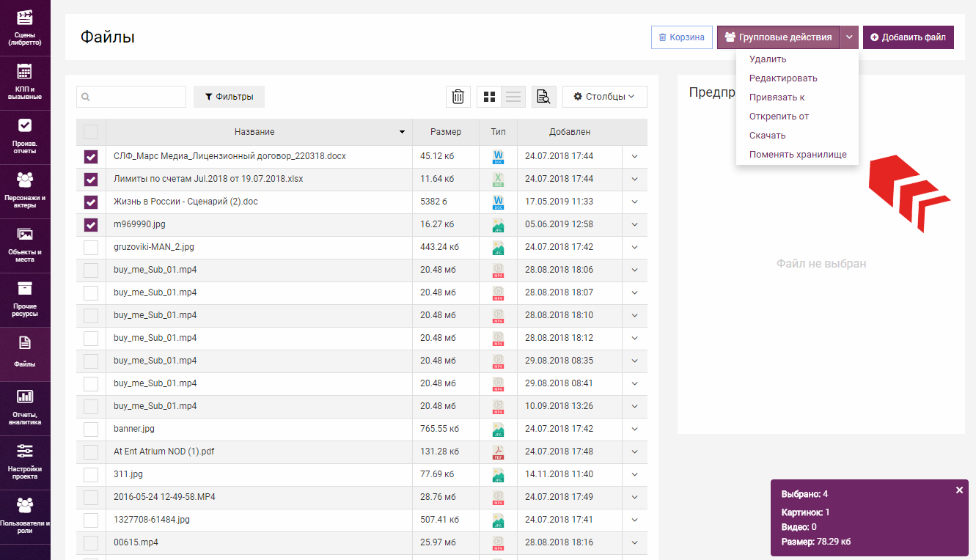976x560 pixels.
Task: Expand row actions for banner.jpg
Action: click(x=634, y=429)
